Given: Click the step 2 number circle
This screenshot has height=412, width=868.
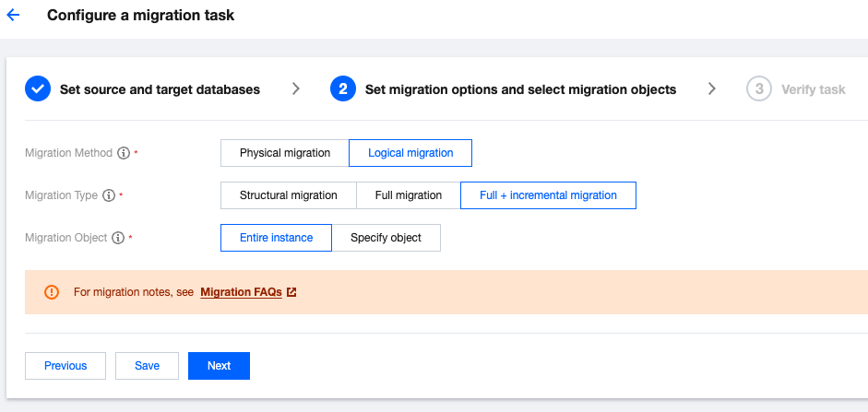Looking at the screenshot, I should (342, 89).
